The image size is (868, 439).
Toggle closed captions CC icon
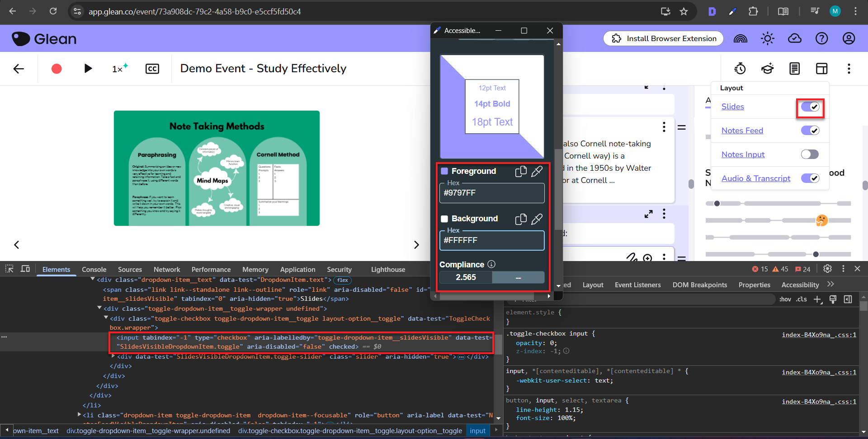(152, 69)
